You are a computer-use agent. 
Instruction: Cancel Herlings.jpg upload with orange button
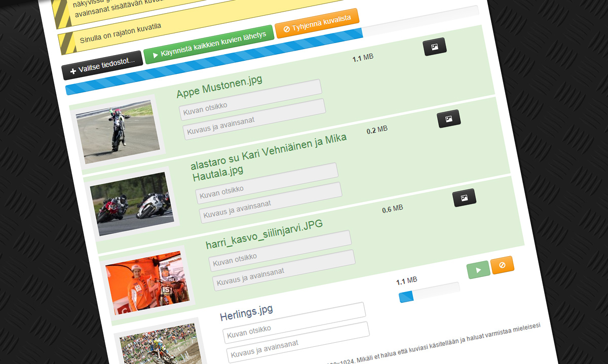[502, 265]
